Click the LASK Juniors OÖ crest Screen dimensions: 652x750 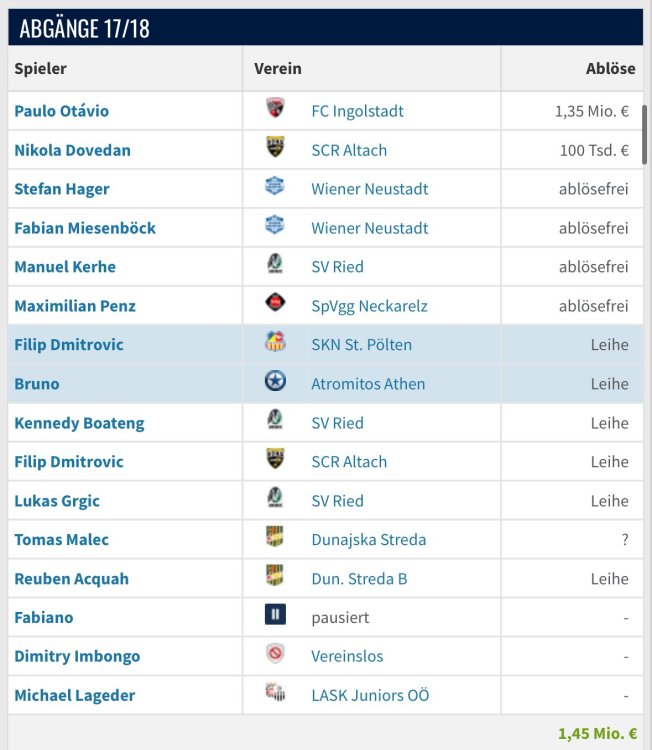(275, 695)
